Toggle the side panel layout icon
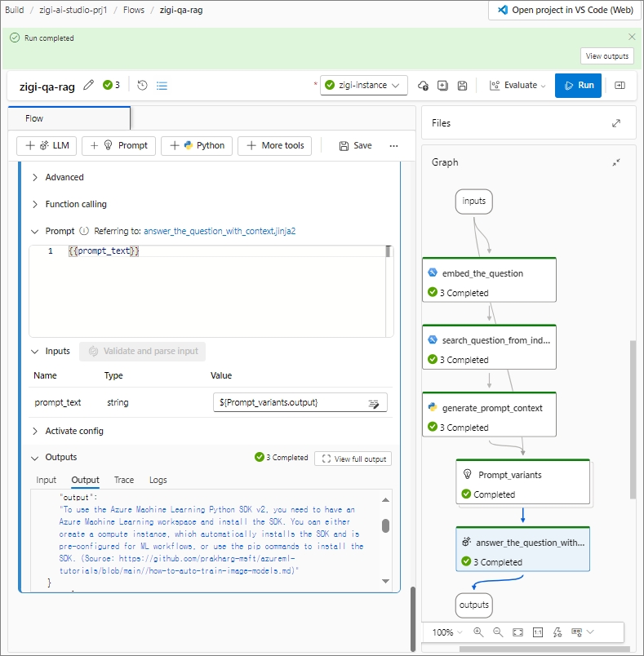Screen dimensions: 644x656 click(x=620, y=86)
